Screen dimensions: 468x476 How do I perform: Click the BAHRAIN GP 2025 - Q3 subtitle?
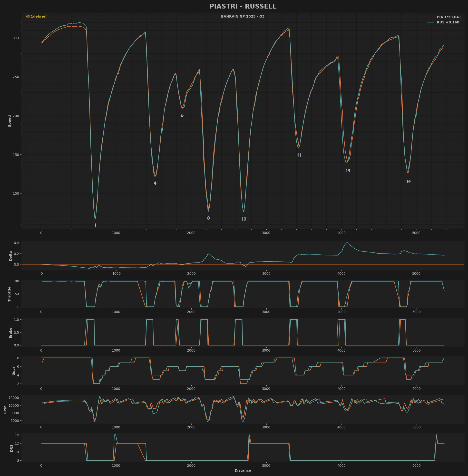point(243,17)
